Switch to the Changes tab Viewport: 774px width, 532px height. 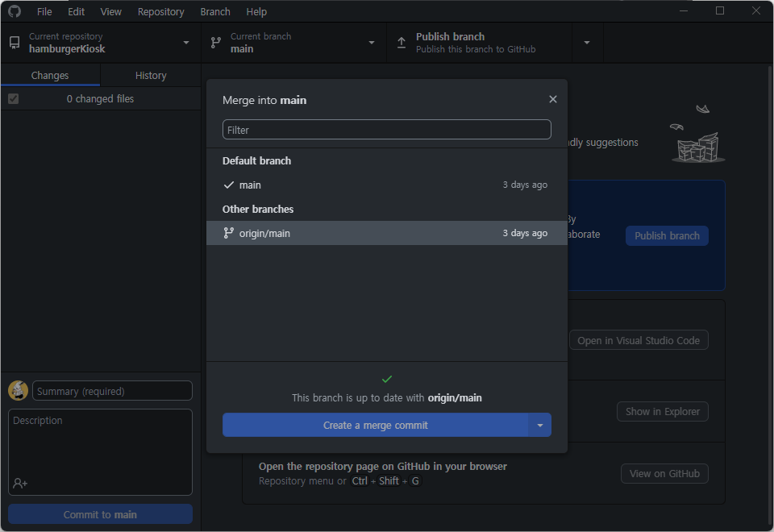tap(50, 75)
